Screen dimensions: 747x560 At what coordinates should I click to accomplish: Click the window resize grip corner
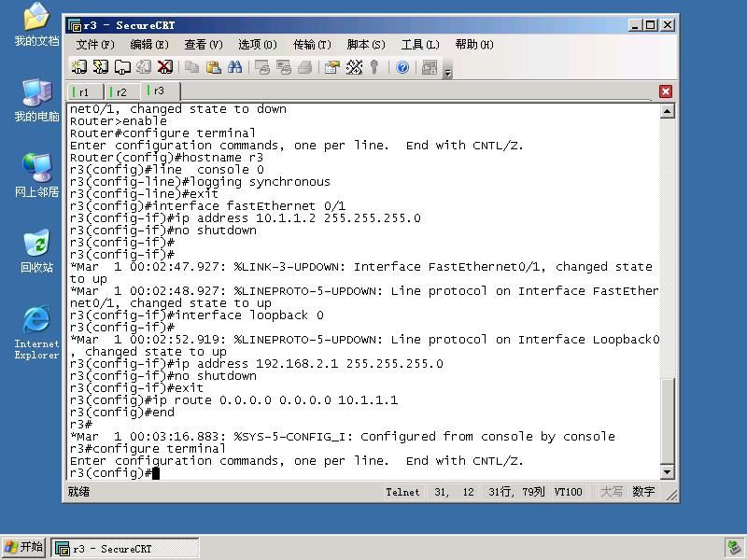click(671, 495)
